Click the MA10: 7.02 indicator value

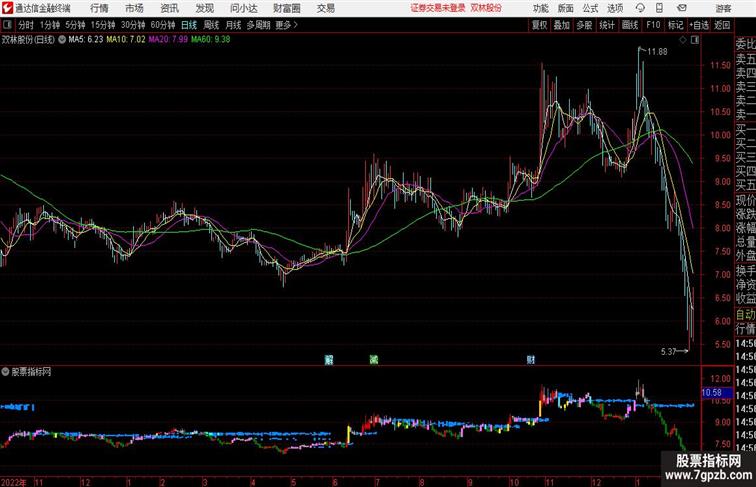(x=126, y=40)
